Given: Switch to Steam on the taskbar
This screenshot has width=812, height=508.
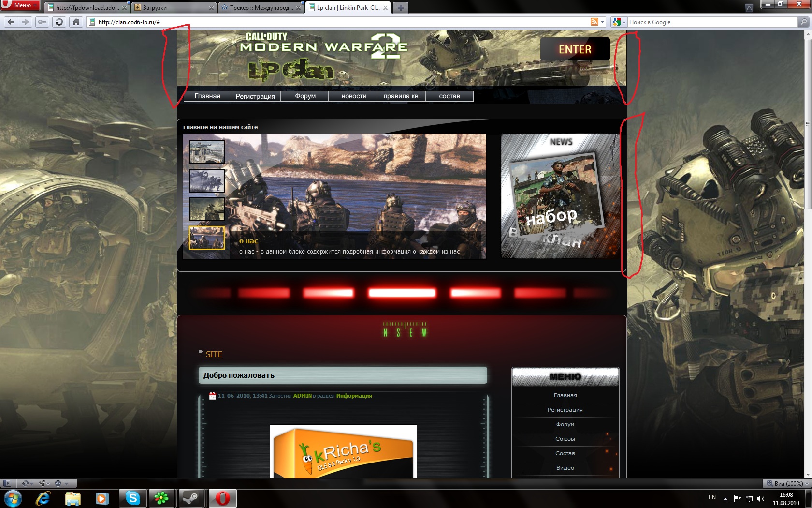Looking at the screenshot, I should click(x=191, y=498).
